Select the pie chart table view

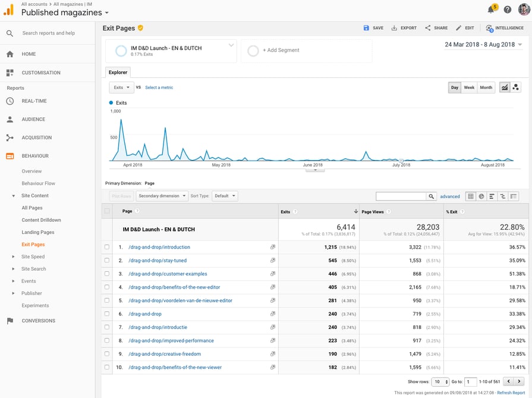coord(481,196)
